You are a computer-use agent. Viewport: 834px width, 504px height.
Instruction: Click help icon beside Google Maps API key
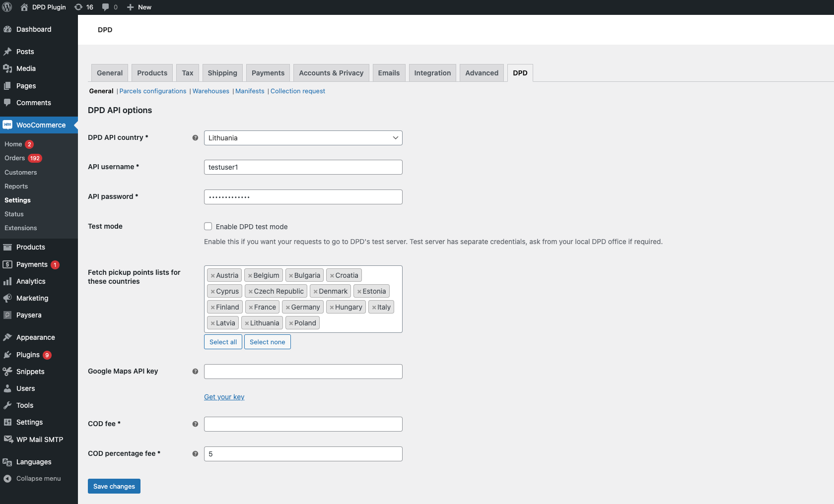pos(195,372)
